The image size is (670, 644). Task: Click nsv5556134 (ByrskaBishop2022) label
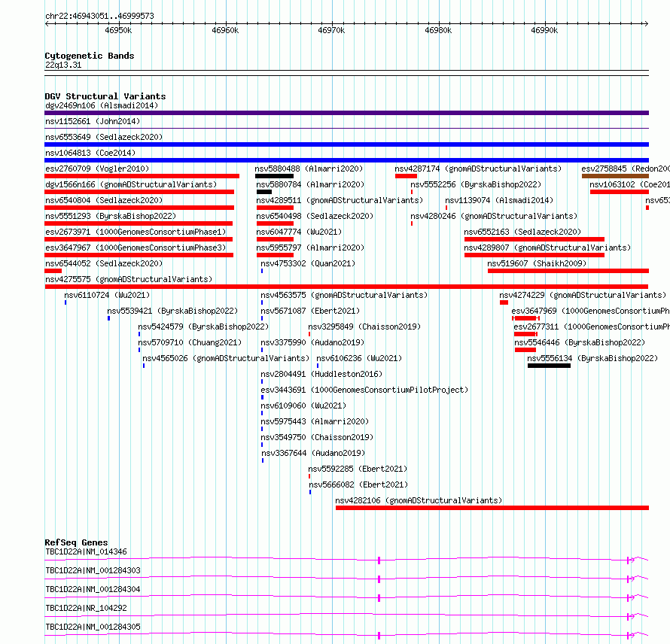pos(592,358)
